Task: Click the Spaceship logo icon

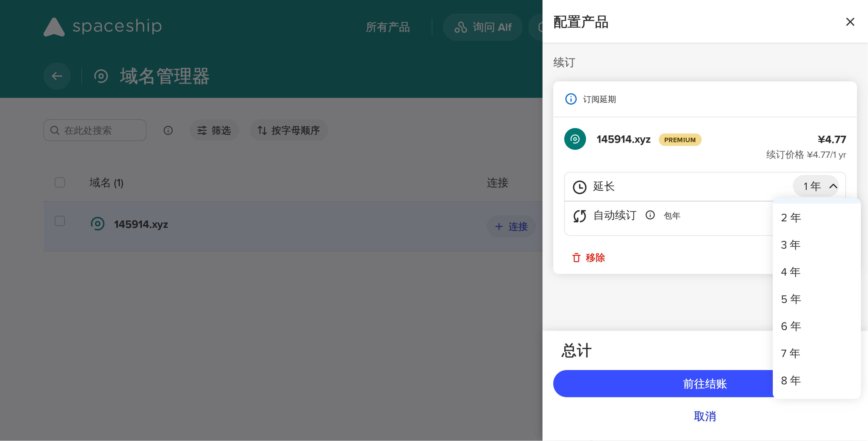Action: [54, 27]
